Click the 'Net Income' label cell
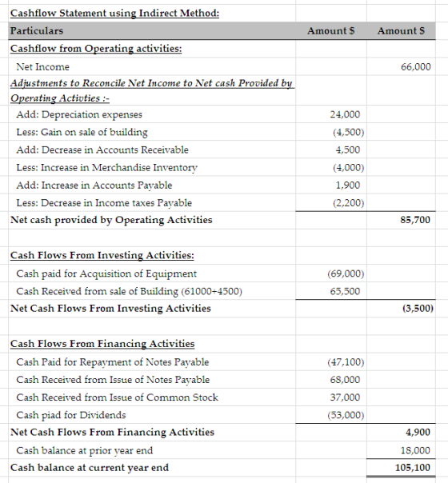Viewport: 448px width, 483px height. [42, 67]
